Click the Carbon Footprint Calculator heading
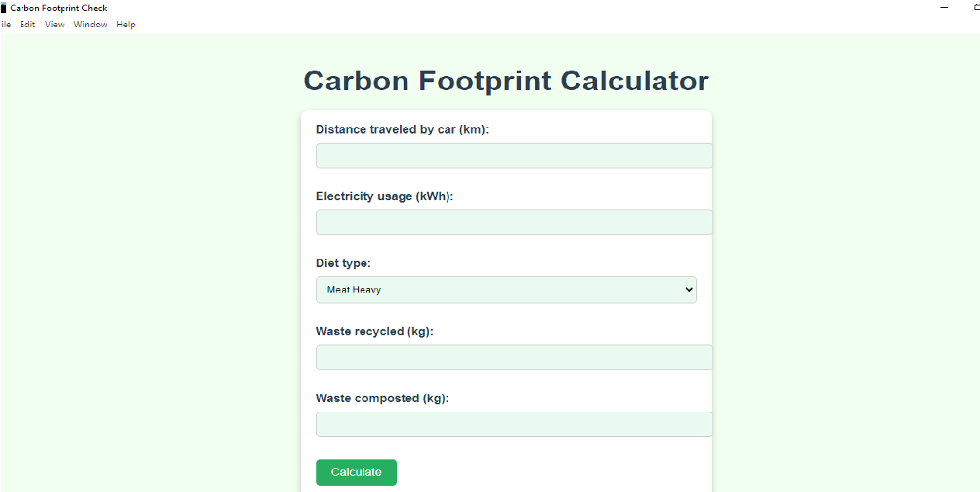 click(506, 81)
